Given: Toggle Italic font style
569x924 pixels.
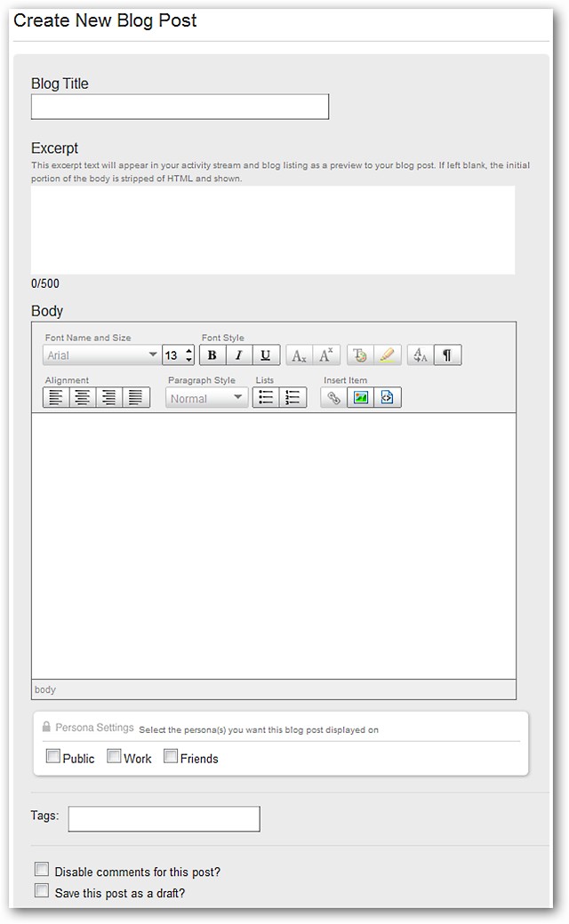Looking at the screenshot, I should pos(239,355).
